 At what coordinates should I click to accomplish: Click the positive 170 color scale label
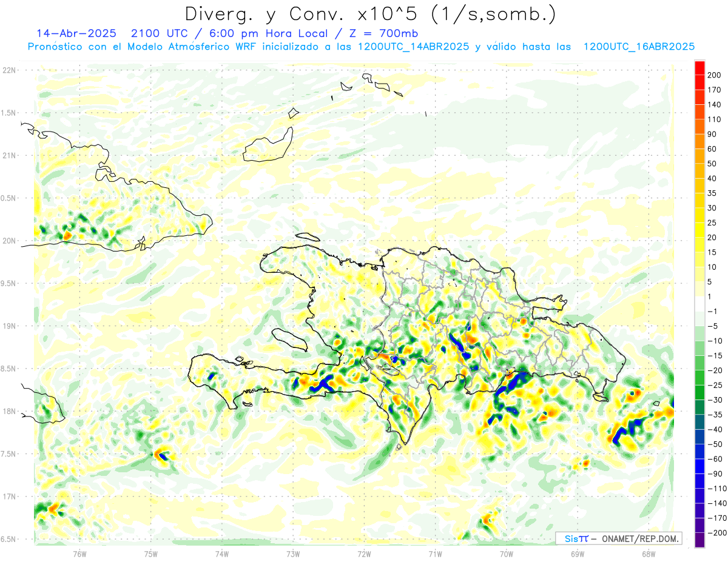click(x=714, y=90)
